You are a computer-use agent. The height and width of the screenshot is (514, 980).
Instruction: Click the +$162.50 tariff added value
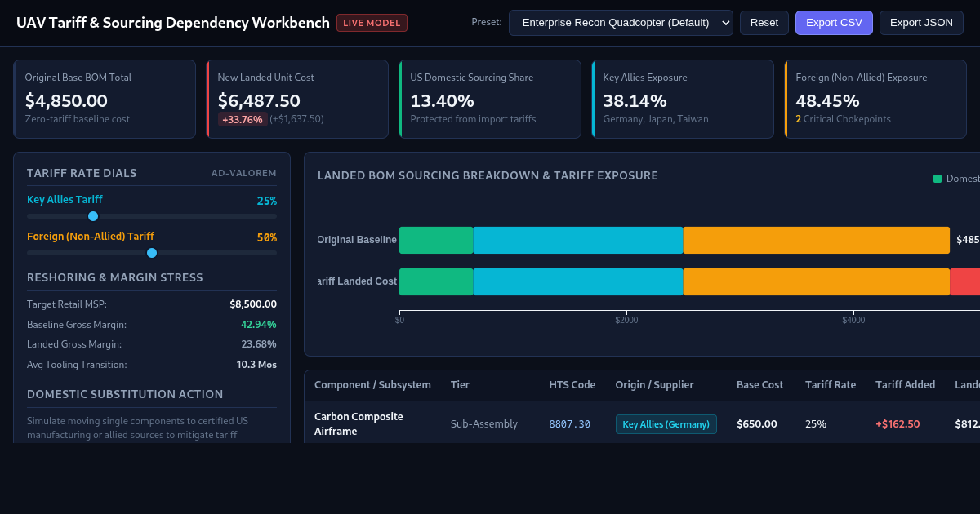click(x=898, y=424)
